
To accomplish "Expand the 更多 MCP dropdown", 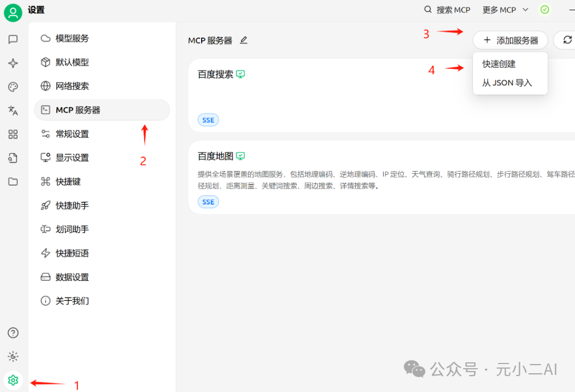I will pos(505,10).
